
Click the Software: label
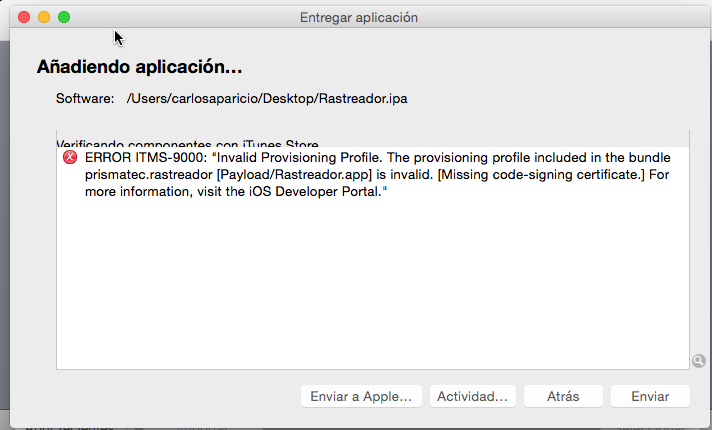tap(85, 99)
